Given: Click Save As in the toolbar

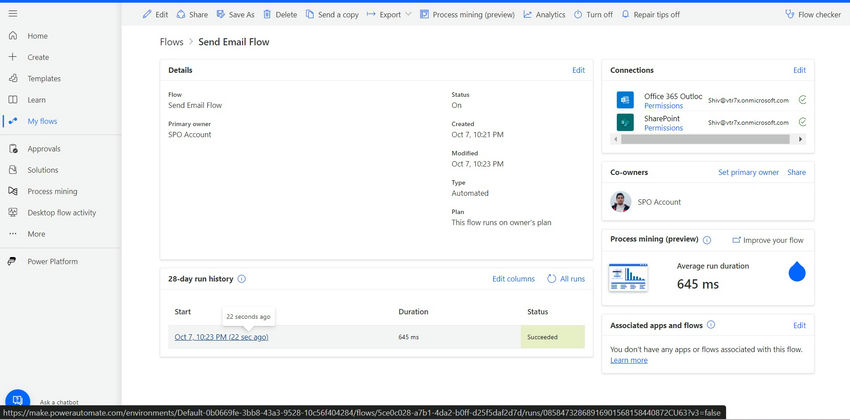Looking at the screenshot, I should pyautogui.click(x=235, y=15).
